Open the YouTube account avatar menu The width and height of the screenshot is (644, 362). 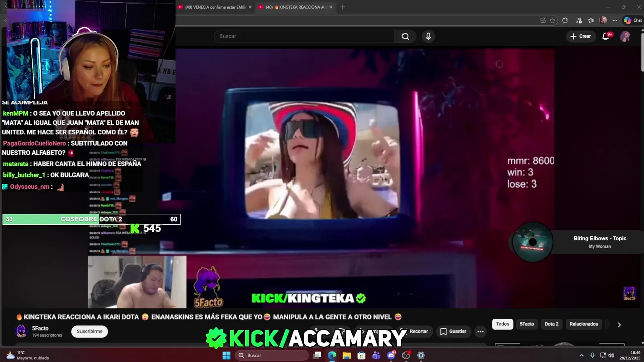pyautogui.click(x=625, y=36)
